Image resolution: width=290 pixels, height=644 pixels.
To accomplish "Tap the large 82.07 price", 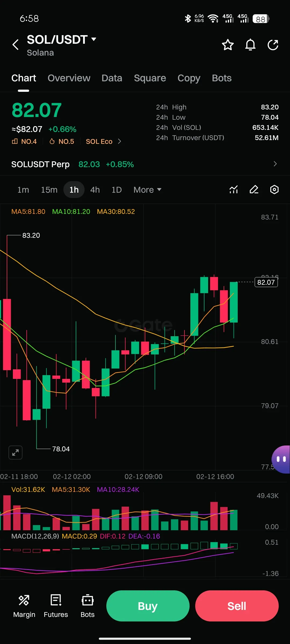I will click(x=37, y=110).
